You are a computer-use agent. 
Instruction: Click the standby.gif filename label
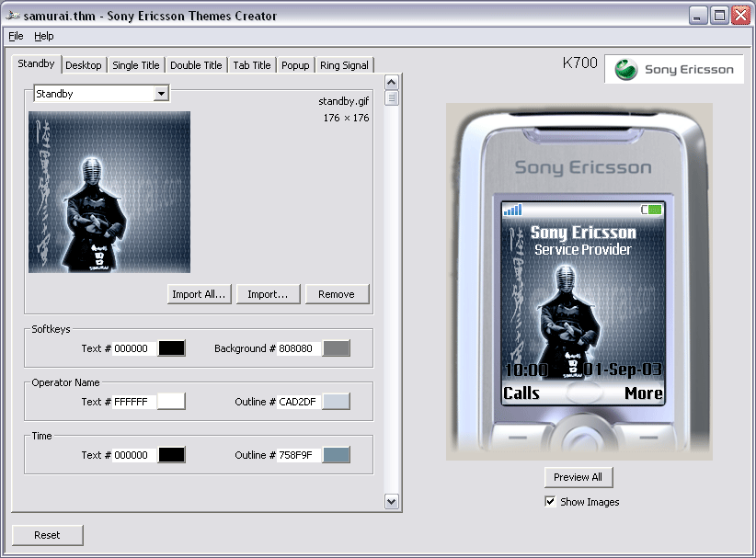343,101
